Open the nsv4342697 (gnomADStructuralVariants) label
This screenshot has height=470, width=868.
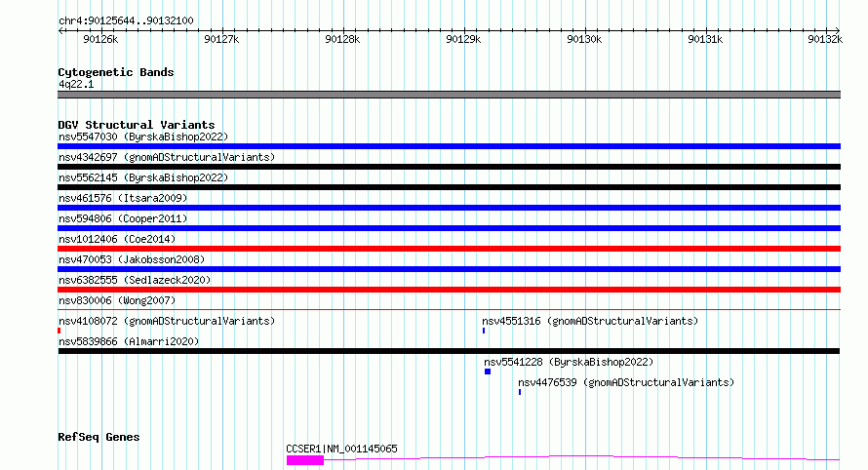(x=167, y=157)
